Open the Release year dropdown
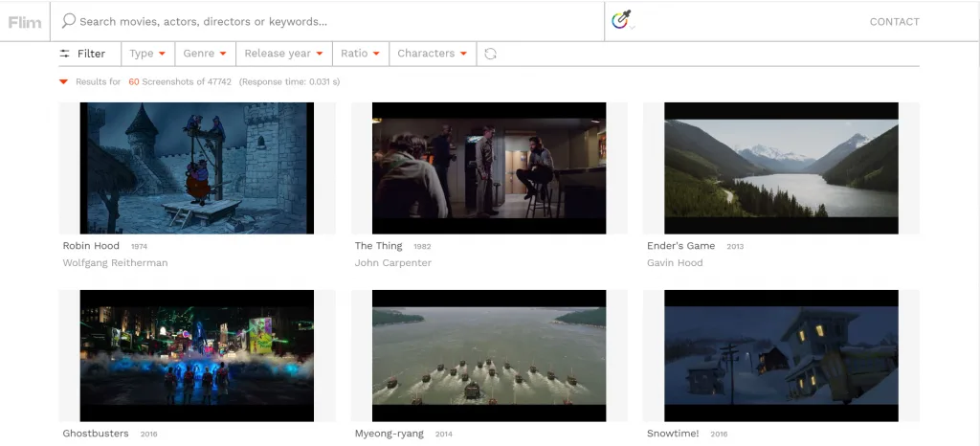The width and height of the screenshot is (980, 446). pos(283,54)
